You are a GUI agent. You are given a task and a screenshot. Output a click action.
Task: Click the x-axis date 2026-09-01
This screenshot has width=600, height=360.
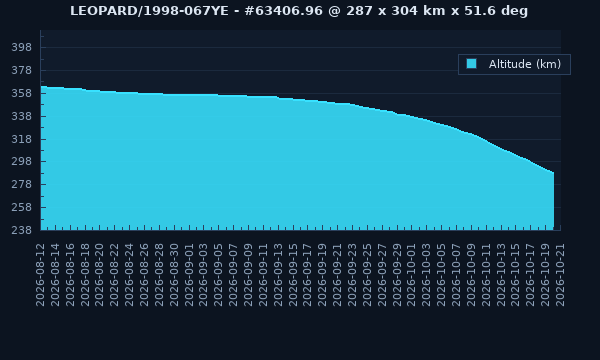pyautogui.click(x=189, y=275)
